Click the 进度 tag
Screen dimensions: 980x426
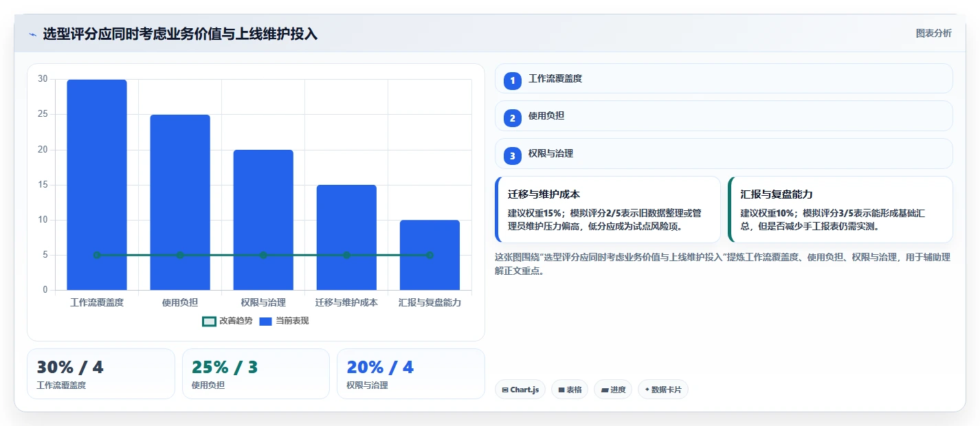tap(613, 390)
